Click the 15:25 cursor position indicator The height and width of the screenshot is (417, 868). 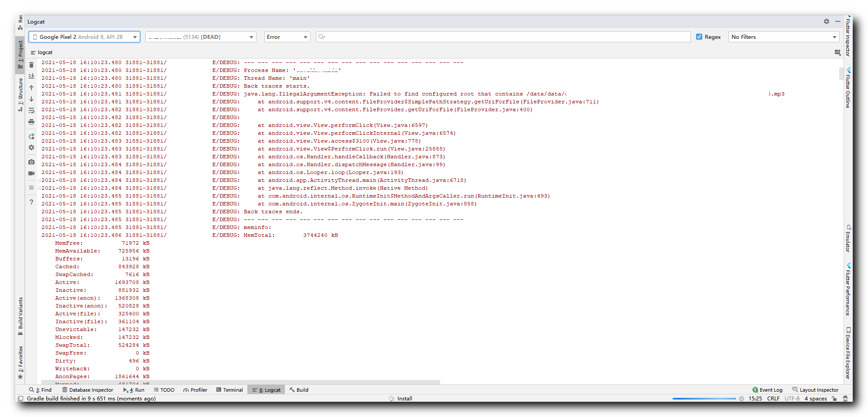[x=755, y=398]
